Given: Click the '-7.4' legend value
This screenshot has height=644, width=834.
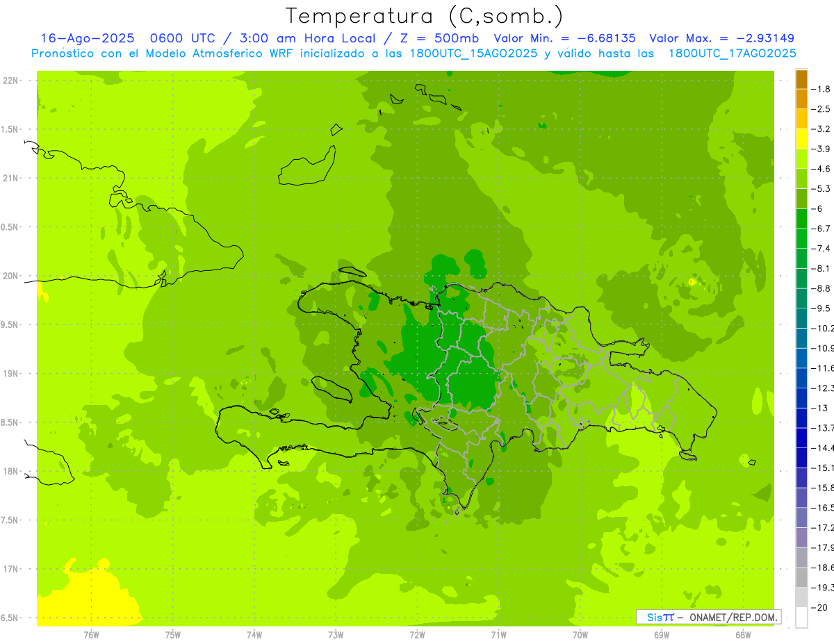Looking at the screenshot, I should coord(822,249).
